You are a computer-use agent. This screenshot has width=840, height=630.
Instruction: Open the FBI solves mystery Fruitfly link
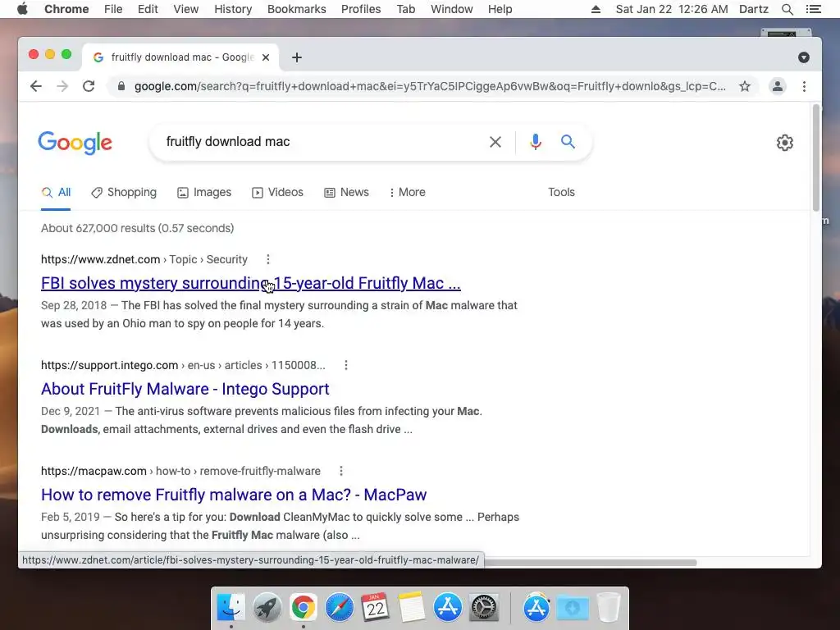pyautogui.click(x=251, y=283)
